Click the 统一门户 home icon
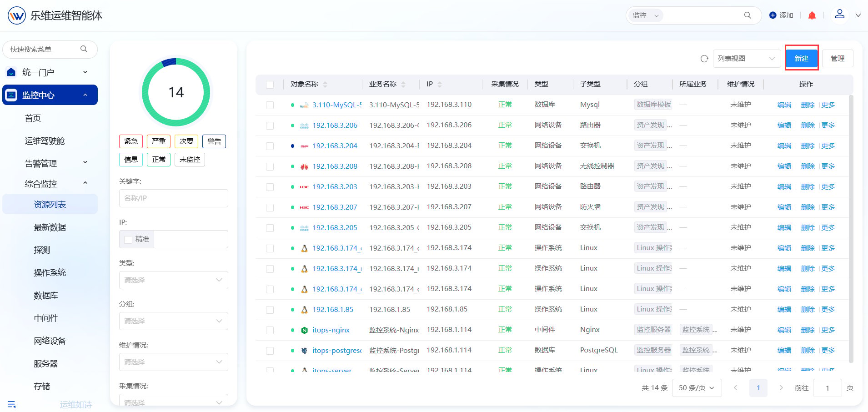868x412 pixels. (x=11, y=72)
